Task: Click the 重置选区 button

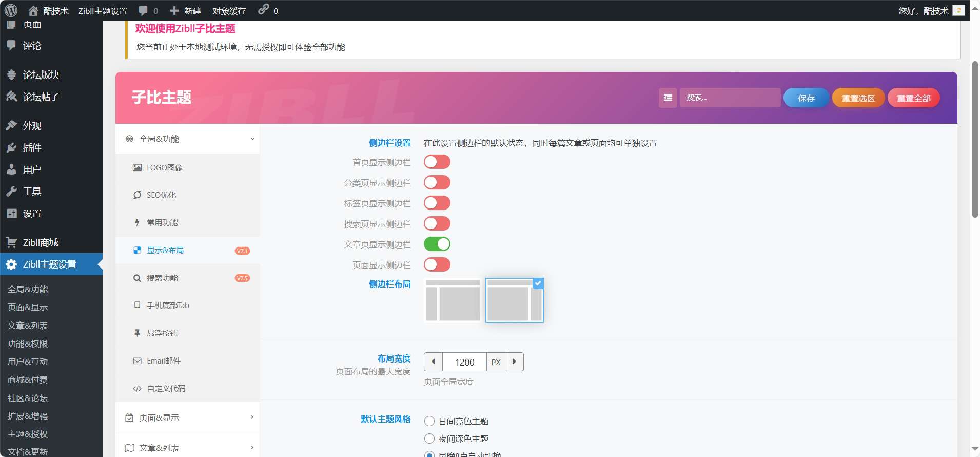Action: point(858,98)
